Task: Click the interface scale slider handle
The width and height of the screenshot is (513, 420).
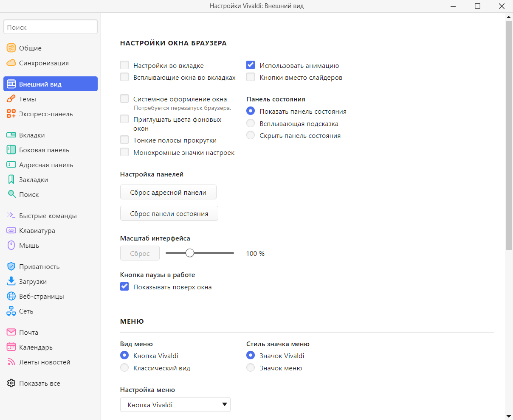Action: click(x=190, y=253)
